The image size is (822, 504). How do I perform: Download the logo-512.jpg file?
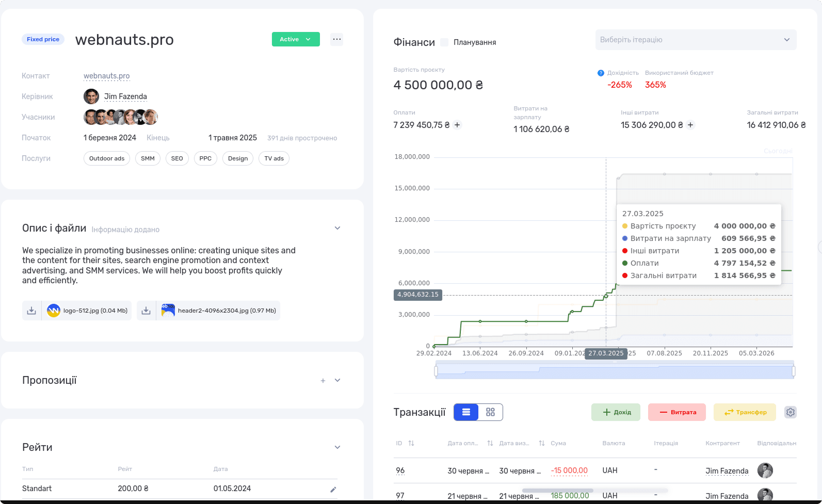(31, 311)
